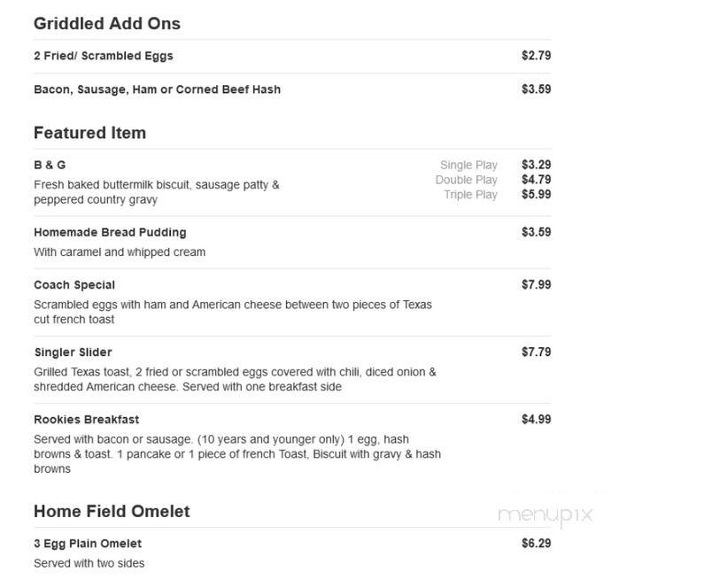Select the $2.79 price for eggs

tap(536, 56)
